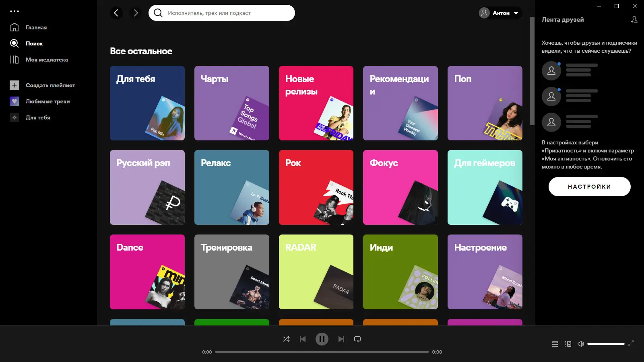
Task: Mute using the volume speaker icon
Action: point(581,344)
